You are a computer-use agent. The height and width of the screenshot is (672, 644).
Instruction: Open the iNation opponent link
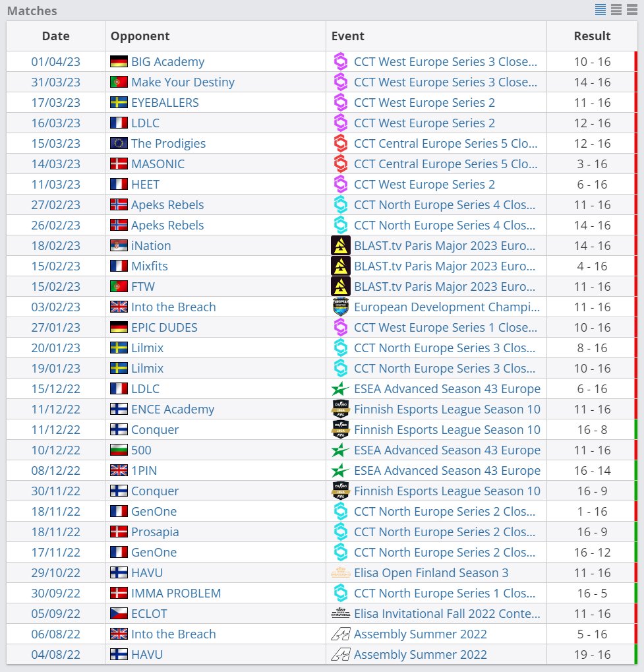tap(151, 245)
